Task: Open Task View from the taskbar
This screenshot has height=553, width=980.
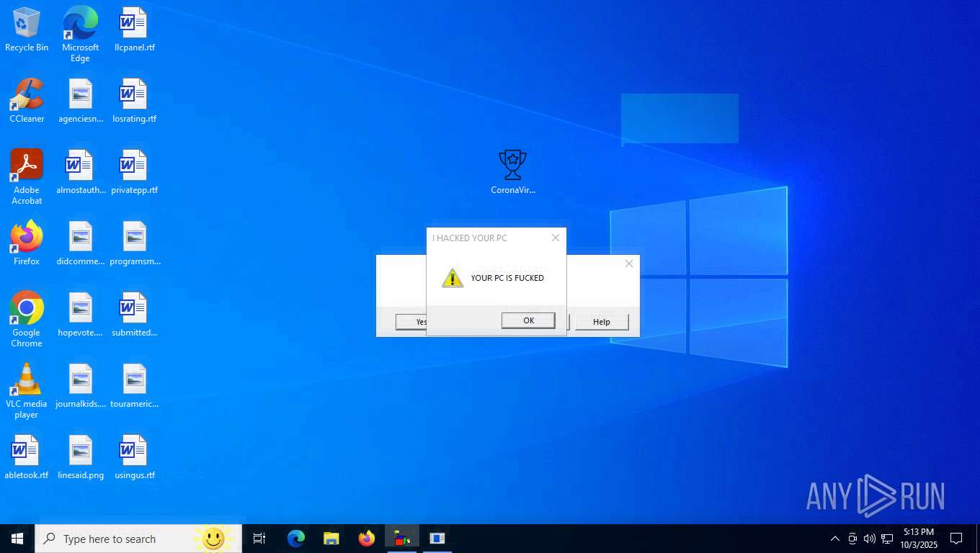Action: click(x=259, y=539)
